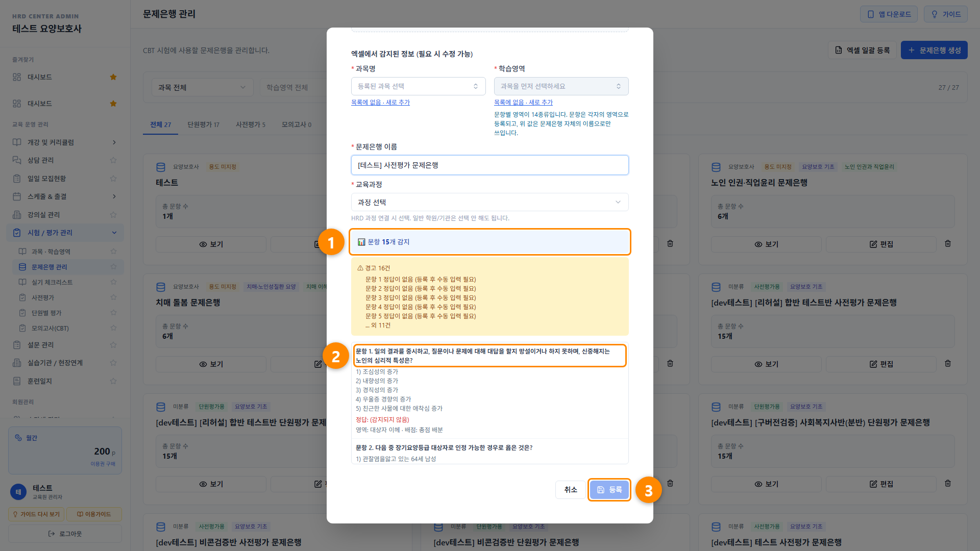The height and width of the screenshot is (551, 980).
Task: Collapse the 시험 / 평가 관리 menu
Action: [65, 233]
